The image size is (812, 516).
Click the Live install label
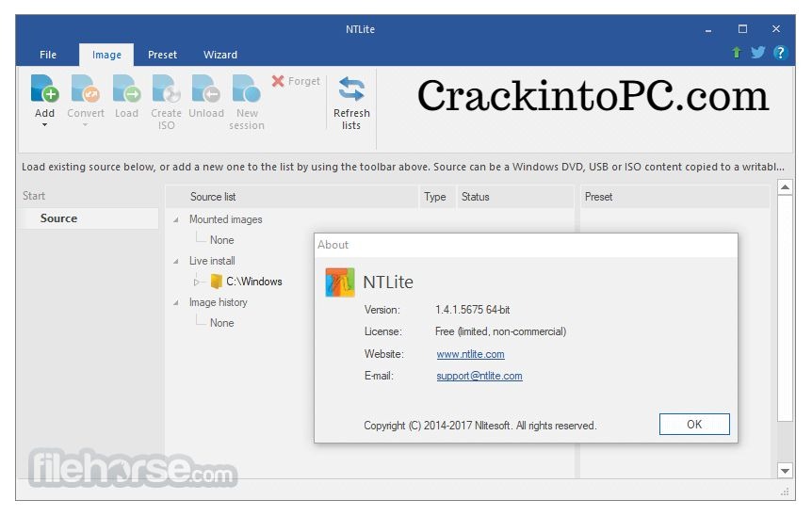tap(212, 261)
